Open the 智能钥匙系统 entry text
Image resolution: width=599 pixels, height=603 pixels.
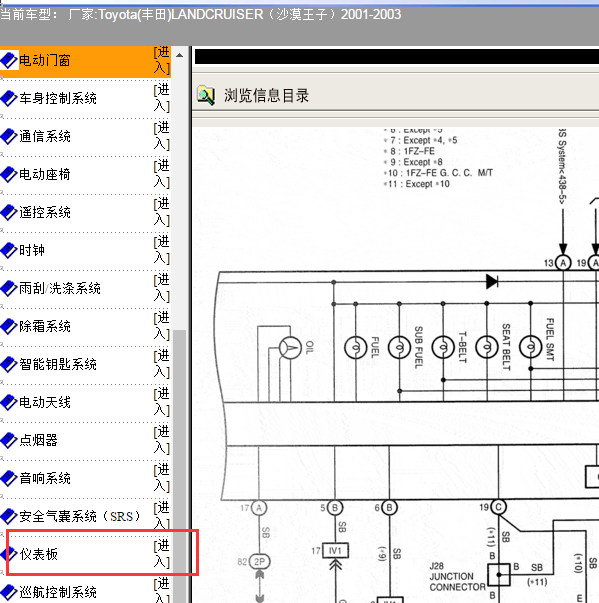click(58, 365)
